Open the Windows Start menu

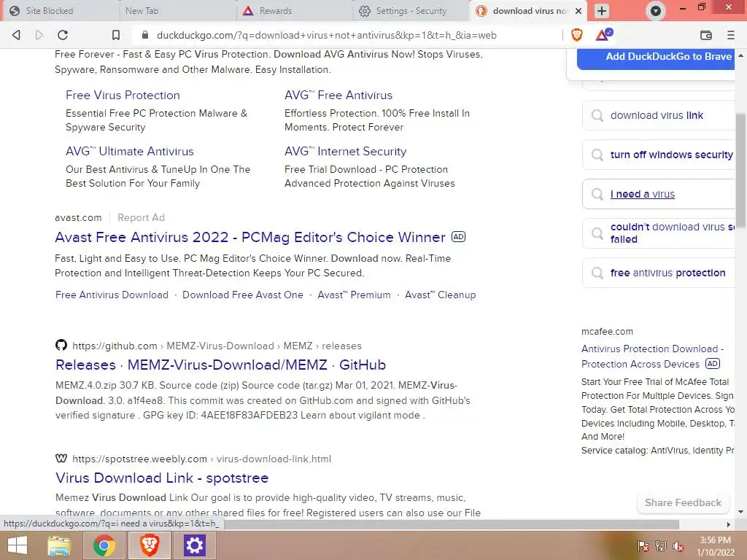tap(18, 545)
